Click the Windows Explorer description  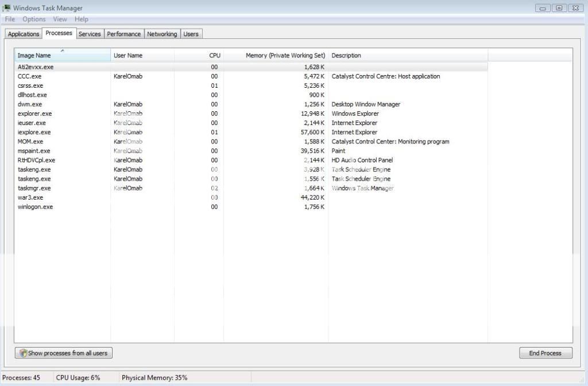tap(355, 114)
